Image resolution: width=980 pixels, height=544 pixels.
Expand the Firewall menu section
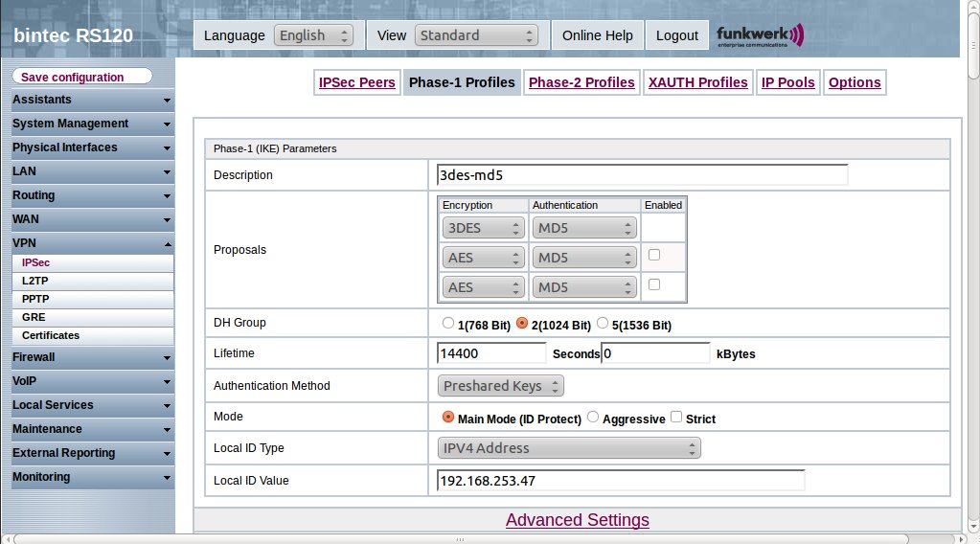click(91, 357)
